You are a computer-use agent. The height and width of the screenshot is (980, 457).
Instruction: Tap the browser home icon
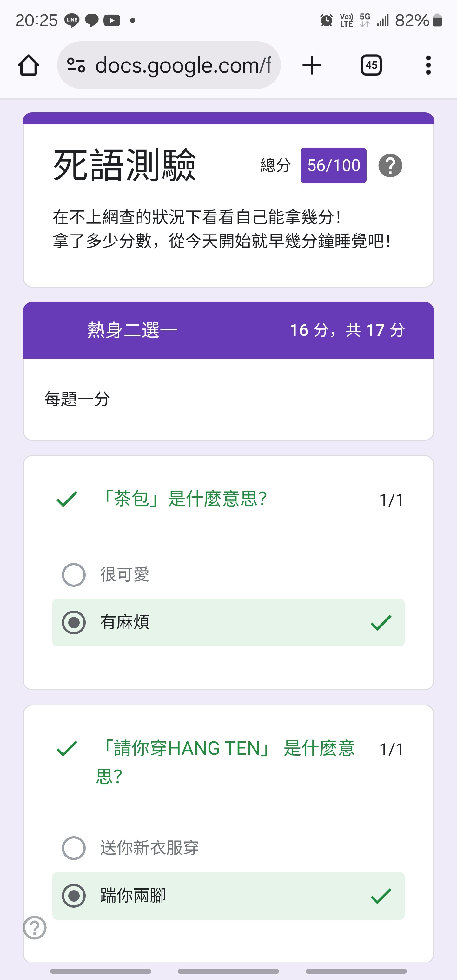29,65
